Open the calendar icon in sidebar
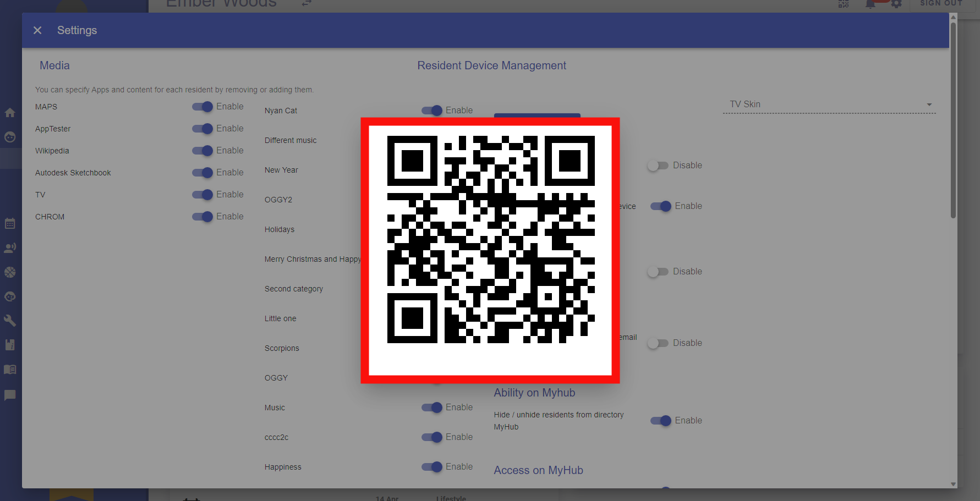This screenshot has width=980, height=501. 10,223
